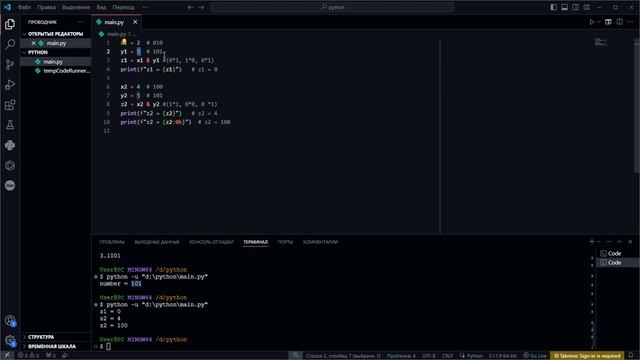Open the Файл menu
The width and height of the screenshot is (640, 360).
24,7
